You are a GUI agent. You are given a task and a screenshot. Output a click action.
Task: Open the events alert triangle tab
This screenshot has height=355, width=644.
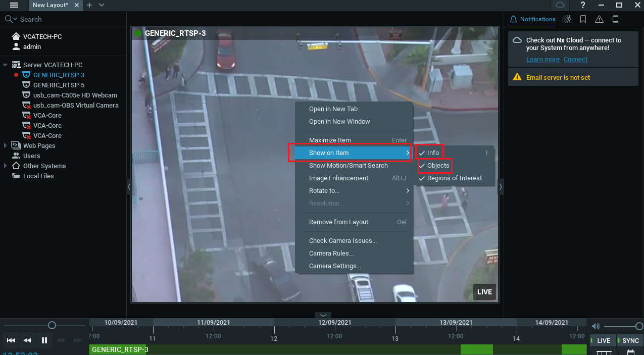click(599, 19)
